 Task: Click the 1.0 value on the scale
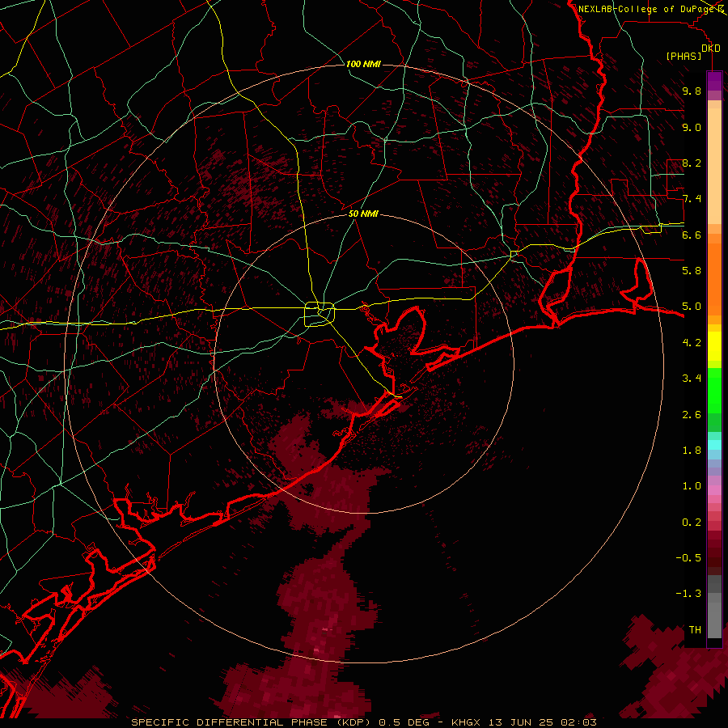coord(692,486)
